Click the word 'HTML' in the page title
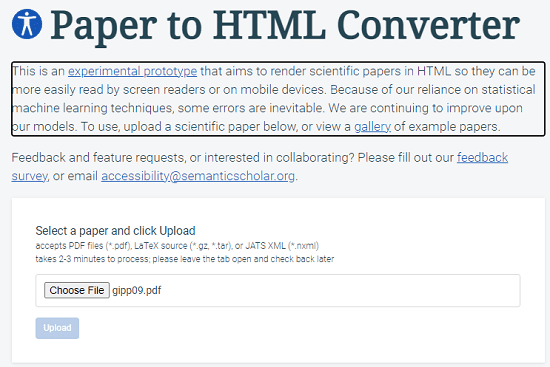The height and width of the screenshot is (367, 550). point(269,25)
